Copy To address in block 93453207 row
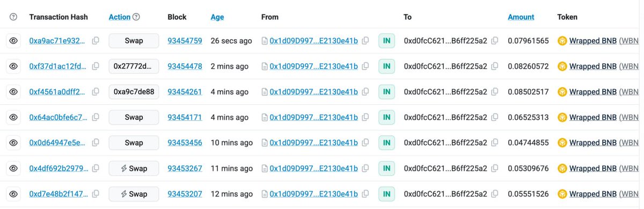The height and width of the screenshot is (209, 644). (x=495, y=194)
